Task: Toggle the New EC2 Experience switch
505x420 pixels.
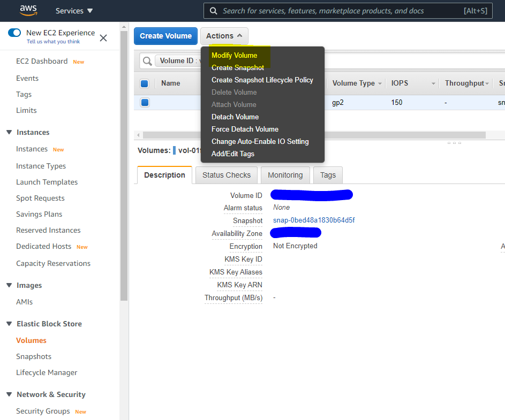Action: coord(14,33)
